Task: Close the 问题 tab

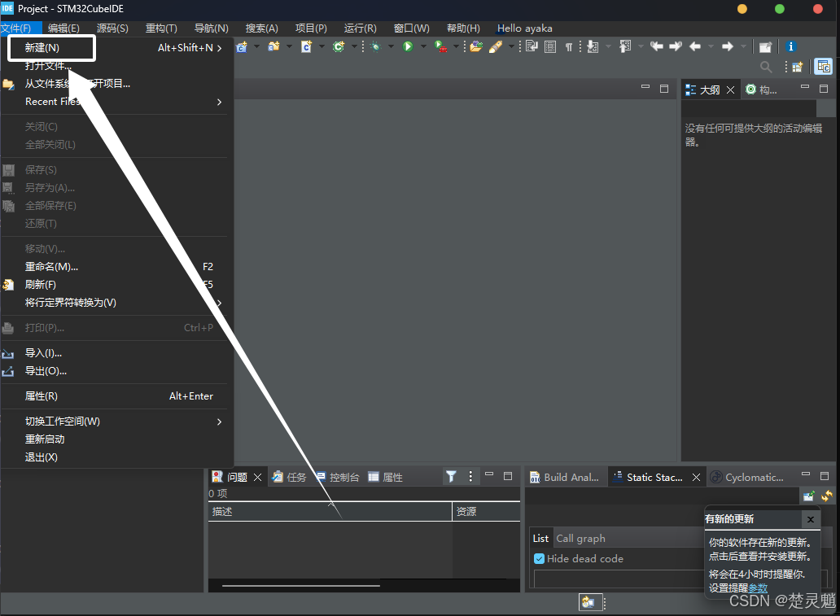Action: (x=258, y=477)
